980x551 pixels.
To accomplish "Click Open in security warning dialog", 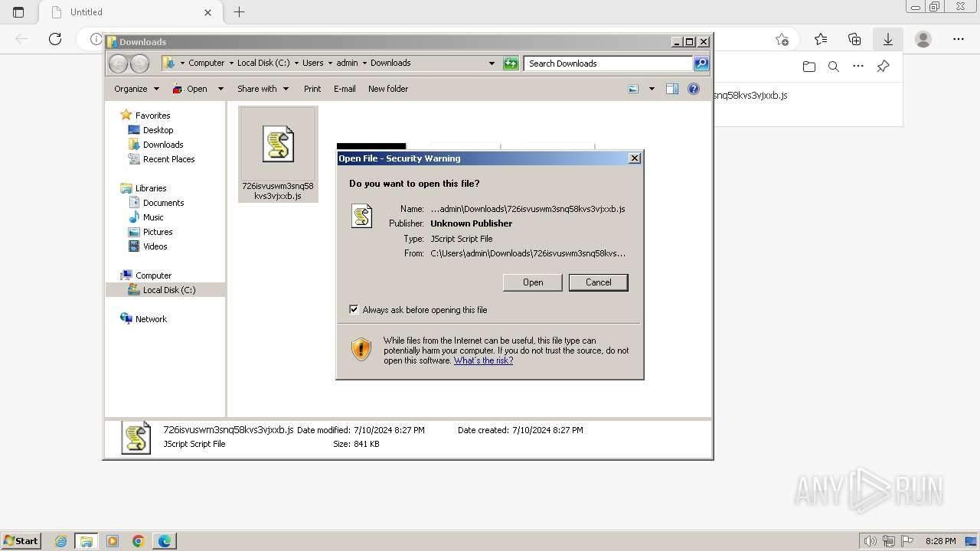I will [533, 282].
